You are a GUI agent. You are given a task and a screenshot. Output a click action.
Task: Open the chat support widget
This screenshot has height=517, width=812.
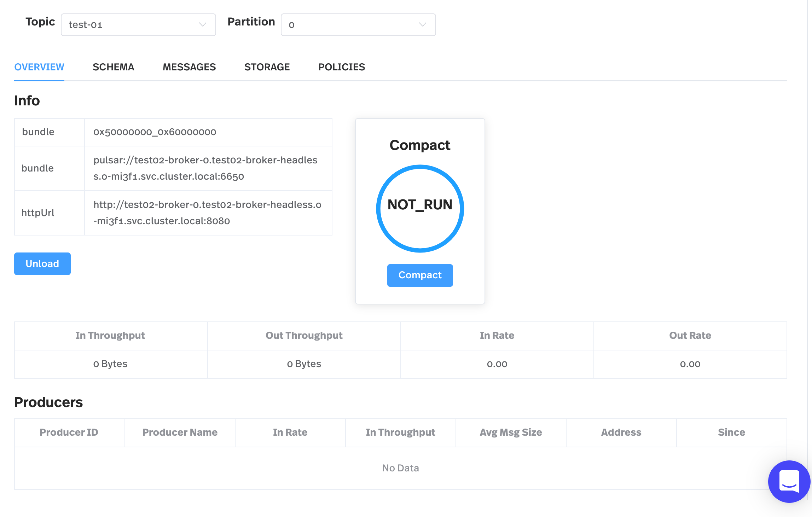coord(789,482)
